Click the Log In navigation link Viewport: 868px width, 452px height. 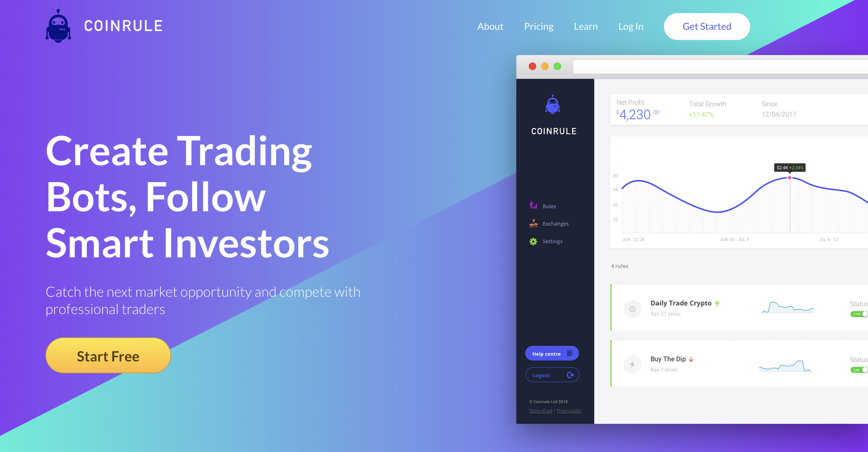(x=631, y=26)
